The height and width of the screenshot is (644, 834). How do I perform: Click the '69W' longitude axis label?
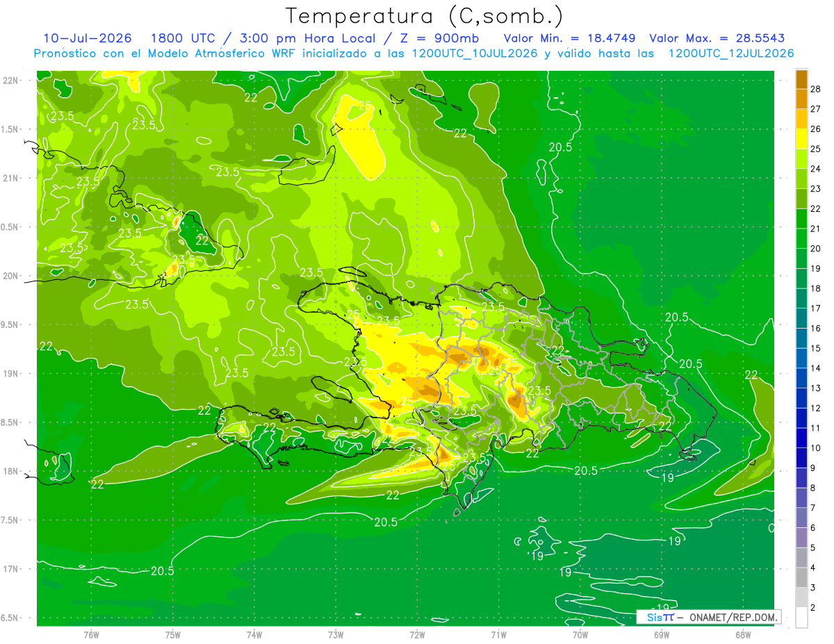[x=662, y=634]
